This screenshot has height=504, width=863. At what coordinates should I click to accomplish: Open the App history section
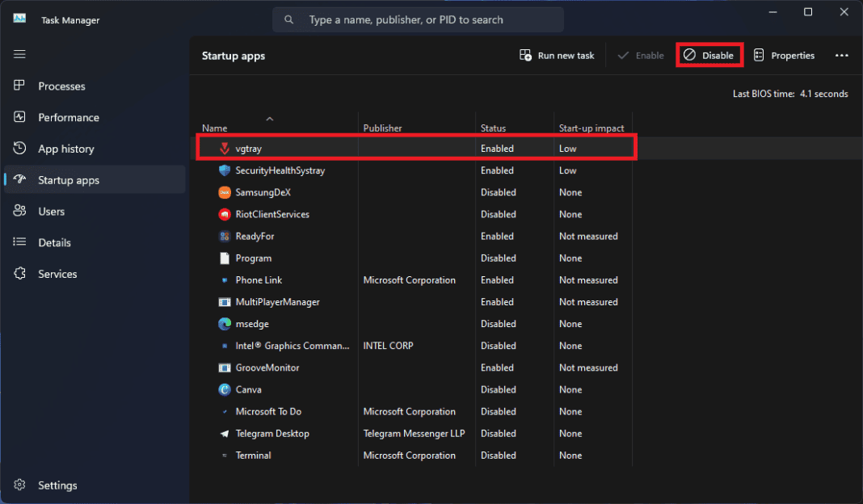(69, 149)
